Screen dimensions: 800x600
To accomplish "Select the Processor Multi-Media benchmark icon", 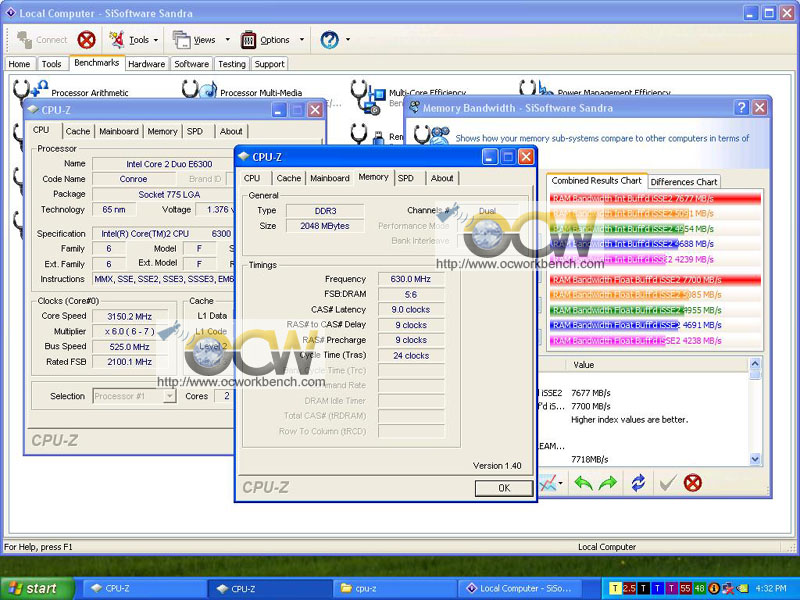I will coord(199,88).
